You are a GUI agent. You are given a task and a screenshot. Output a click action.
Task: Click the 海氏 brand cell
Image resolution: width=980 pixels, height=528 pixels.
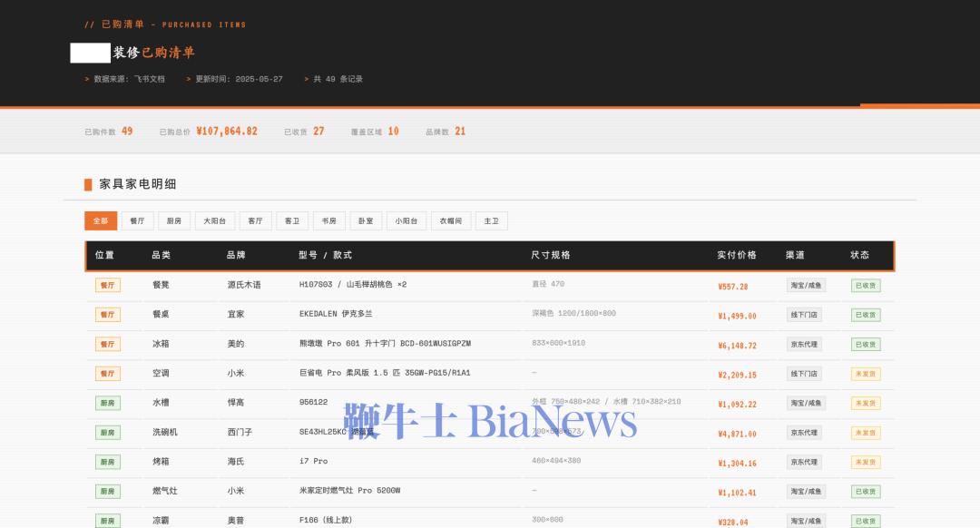(x=236, y=462)
